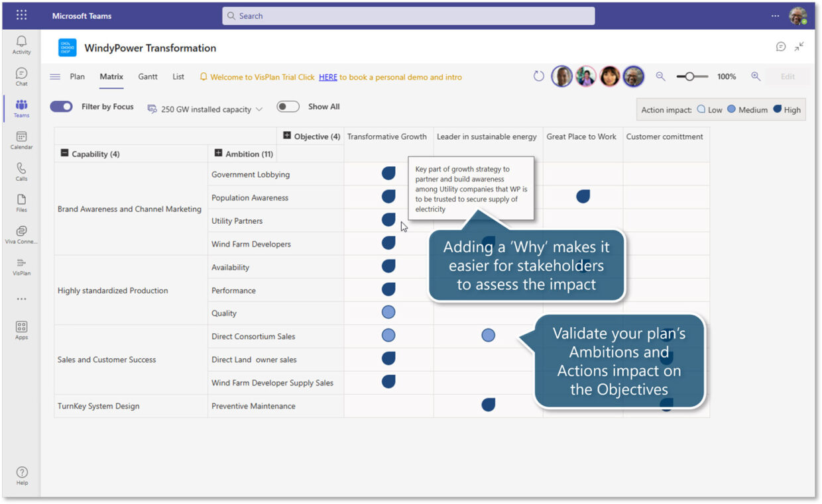Click the Microsoft Teams search bar
Image resolution: width=822 pixels, height=504 pixels.
coord(408,15)
